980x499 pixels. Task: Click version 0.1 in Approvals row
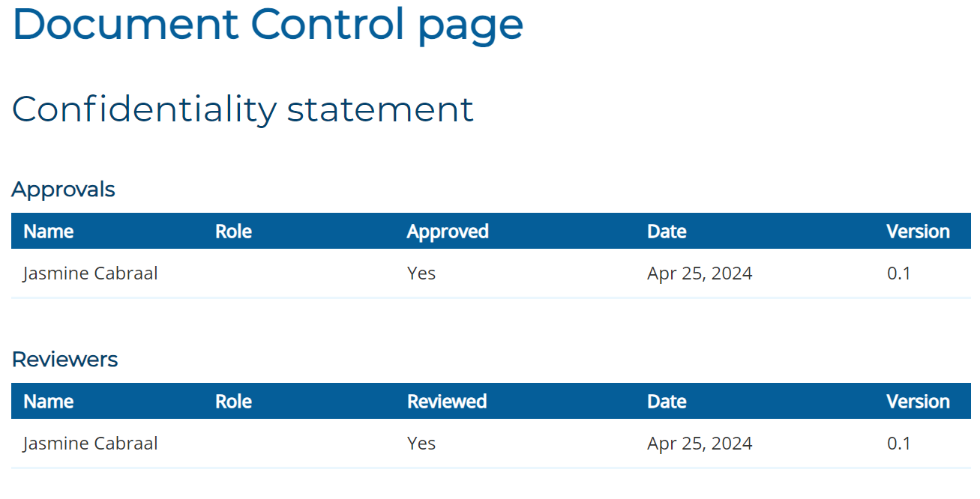tap(898, 273)
